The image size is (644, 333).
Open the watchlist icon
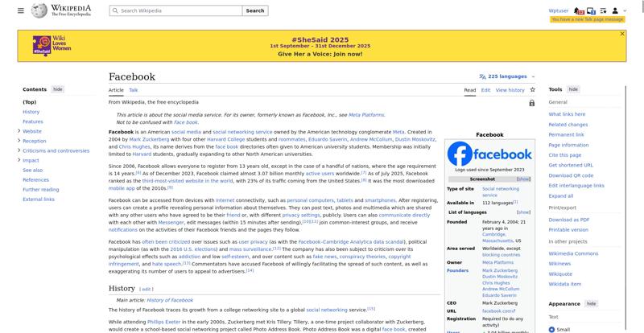(x=602, y=10)
